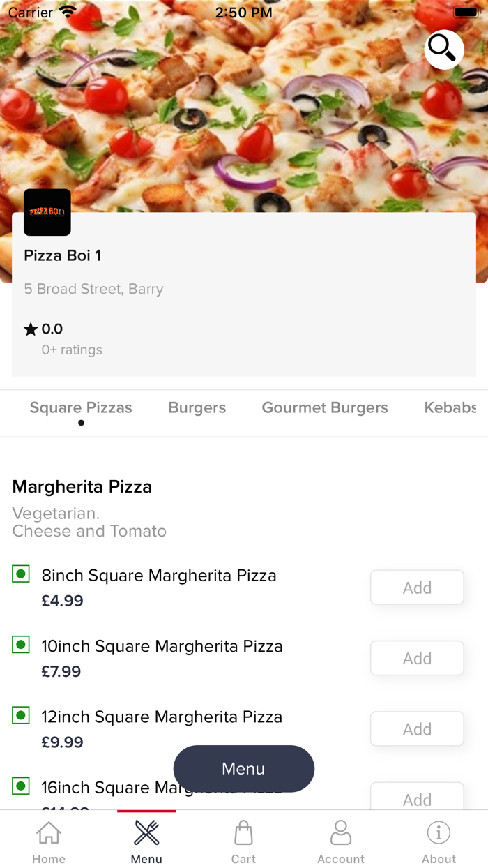Open the 0+ ratings link

pos(71,350)
